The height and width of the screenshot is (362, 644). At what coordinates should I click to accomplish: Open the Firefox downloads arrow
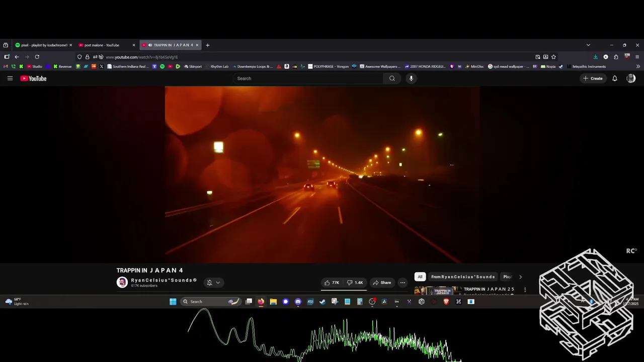click(596, 57)
